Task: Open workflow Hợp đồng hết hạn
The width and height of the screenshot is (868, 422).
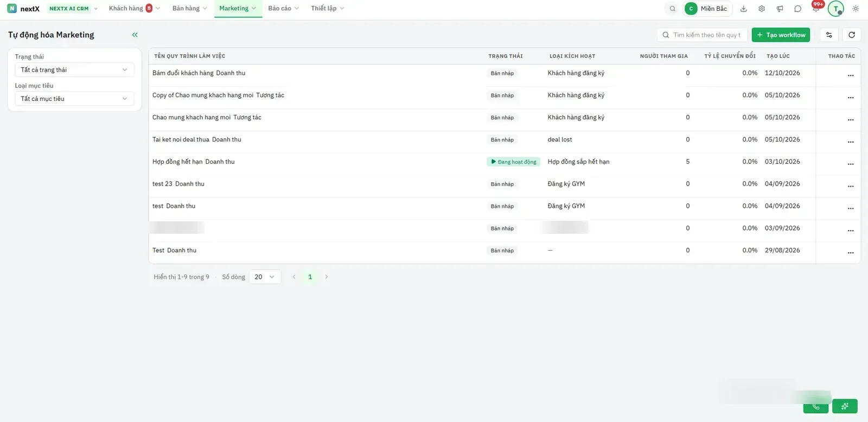Action: [177, 162]
